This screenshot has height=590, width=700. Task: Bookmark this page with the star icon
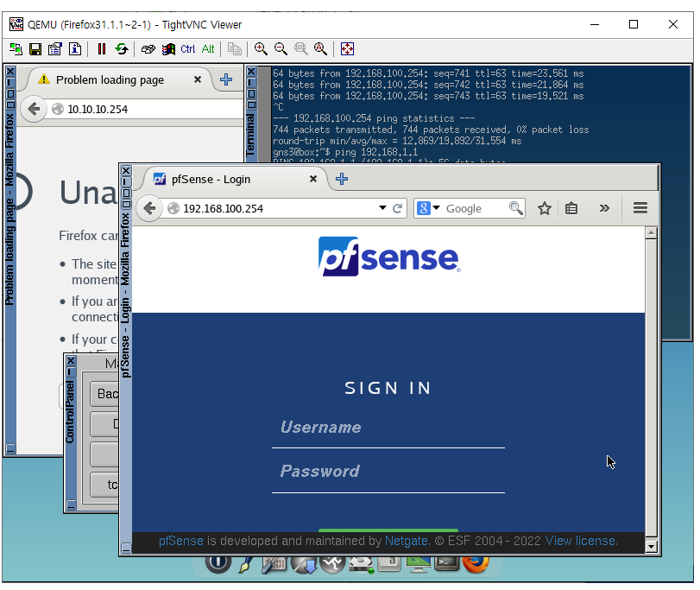[544, 208]
